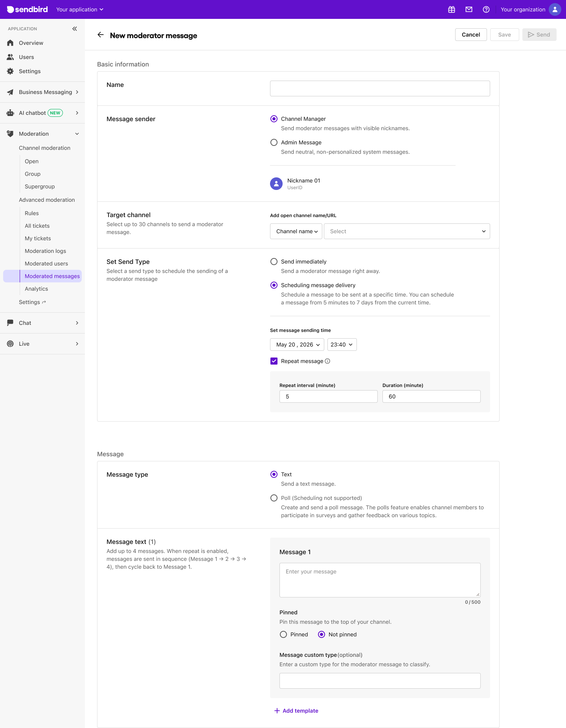Click the Duration minute field
566x728 pixels.
coord(432,396)
